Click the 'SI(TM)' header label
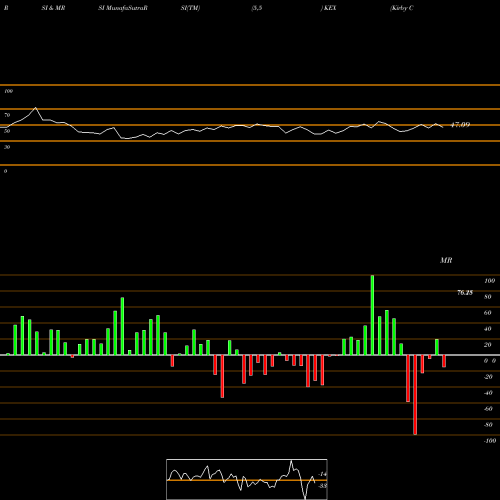 click(190, 8)
